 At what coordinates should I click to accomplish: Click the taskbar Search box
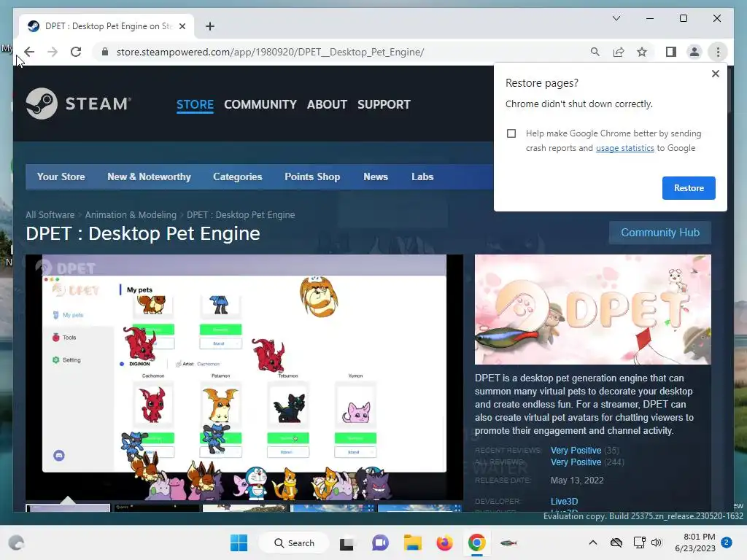(294, 542)
